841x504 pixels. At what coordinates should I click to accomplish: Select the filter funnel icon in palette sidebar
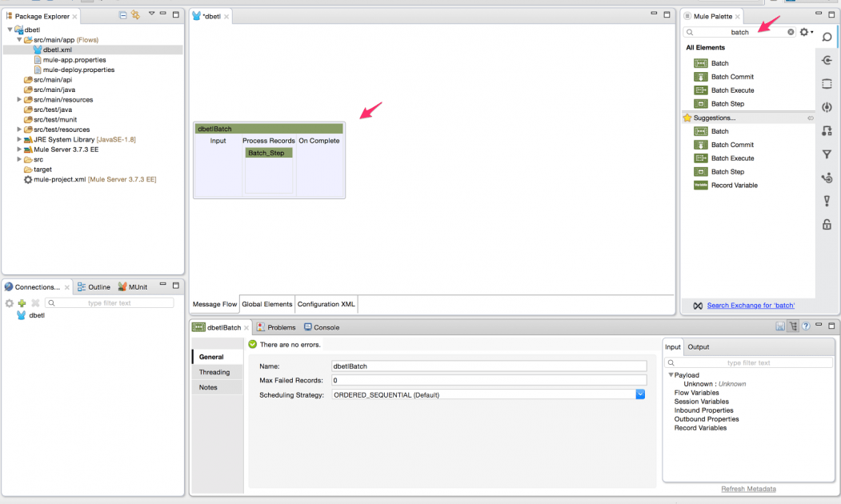(827, 154)
